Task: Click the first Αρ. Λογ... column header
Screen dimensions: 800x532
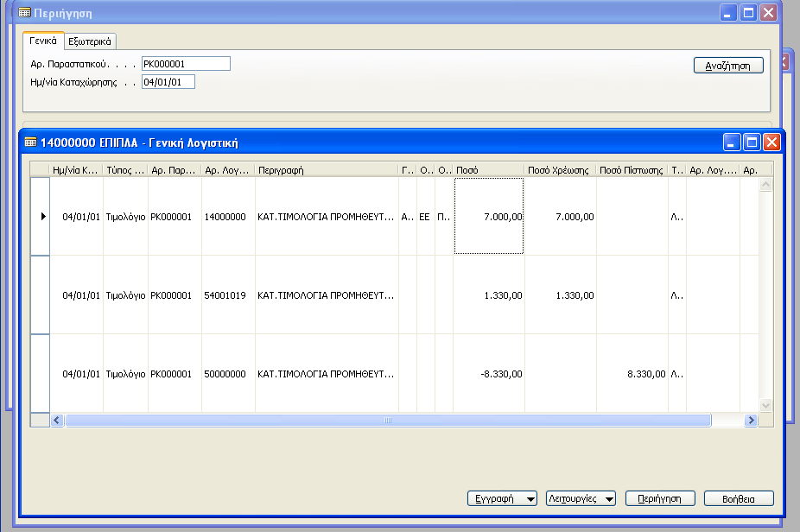Action: point(228,170)
